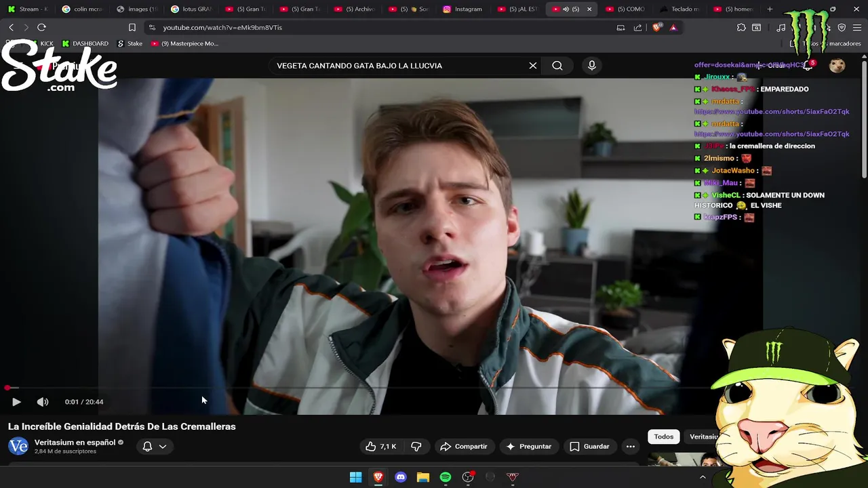This screenshot has height=488, width=868.
Task: Show hidden system tray icons chevron
Action: pos(703,477)
